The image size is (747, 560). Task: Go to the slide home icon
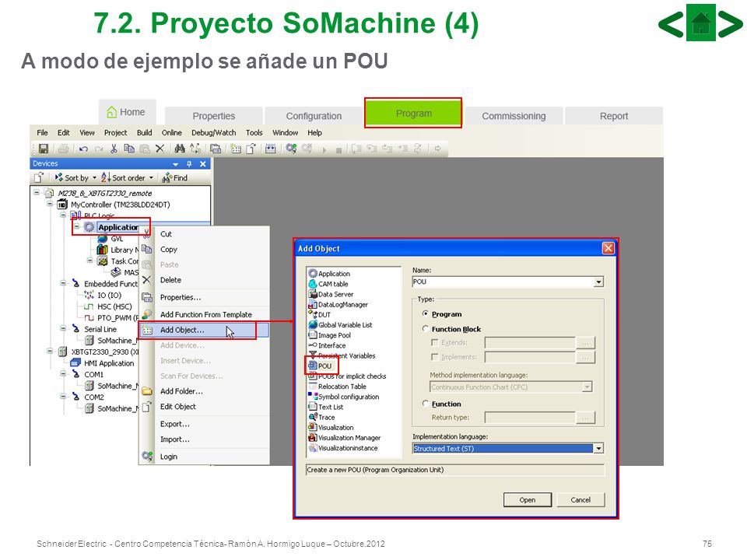[701, 23]
